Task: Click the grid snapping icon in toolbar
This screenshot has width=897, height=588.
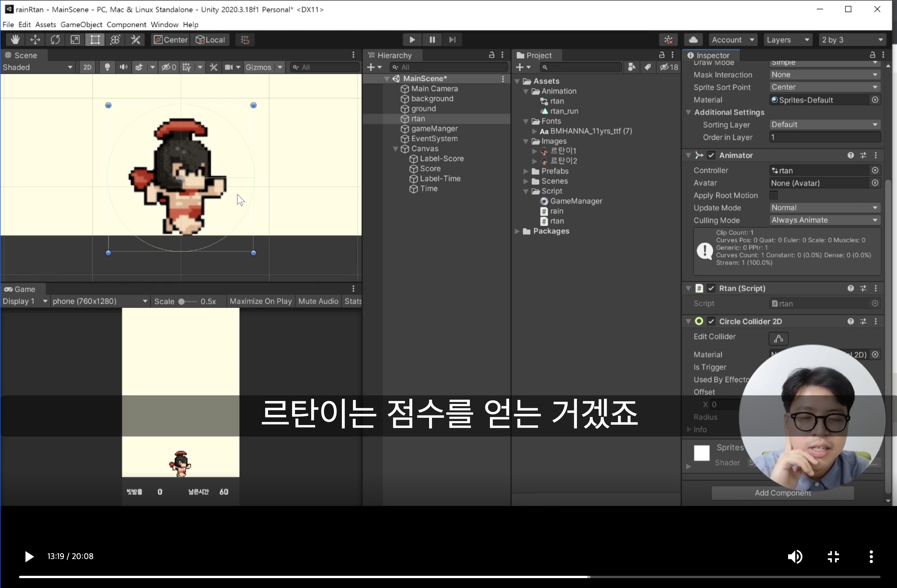Action: [245, 40]
